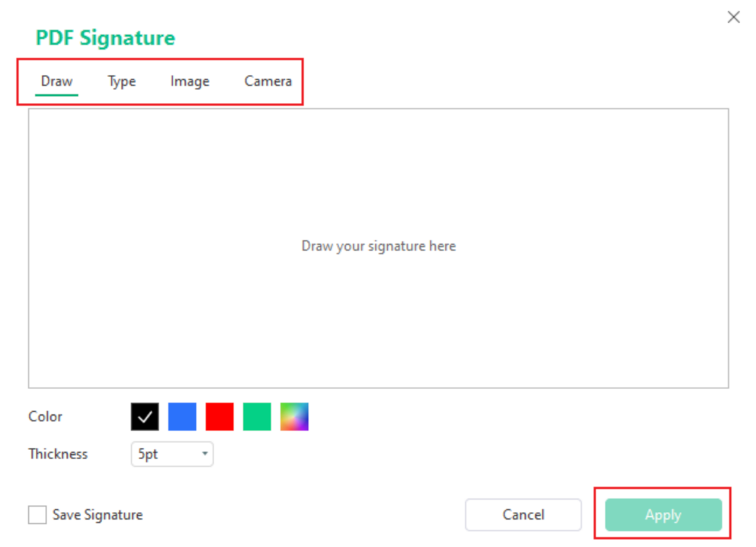Click the checkmark on the black swatch
756x547 pixels.
coord(145,416)
